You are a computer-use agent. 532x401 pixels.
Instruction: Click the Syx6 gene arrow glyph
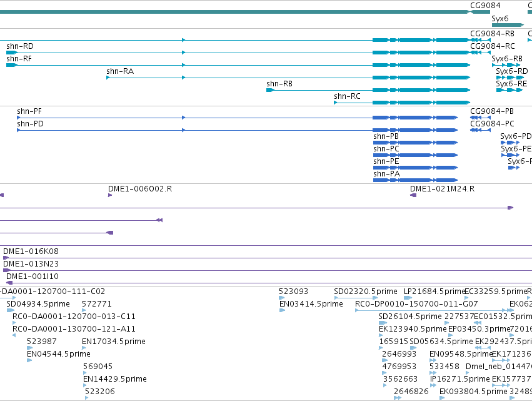click(508, 25)
